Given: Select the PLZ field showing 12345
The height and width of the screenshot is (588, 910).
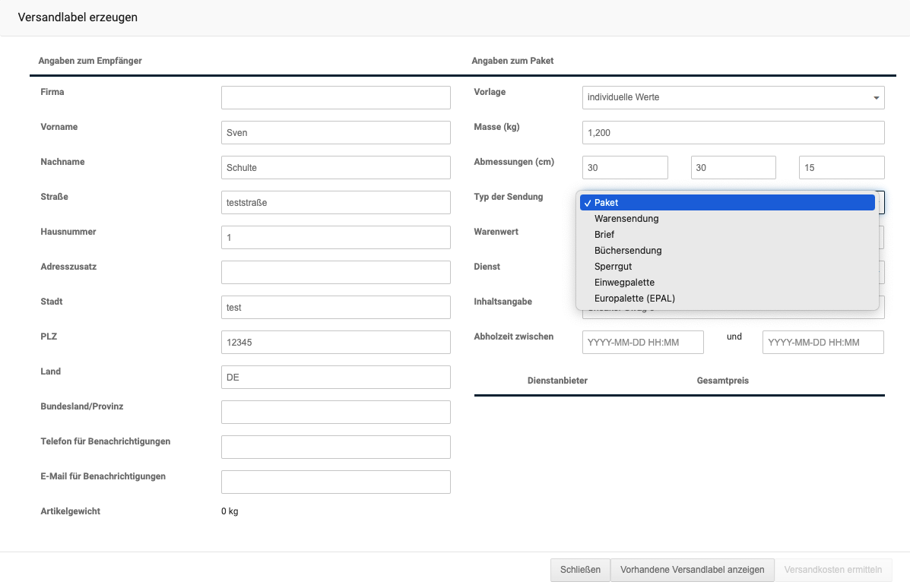Looking at the screenshot, I should click(x=335, y=342).
